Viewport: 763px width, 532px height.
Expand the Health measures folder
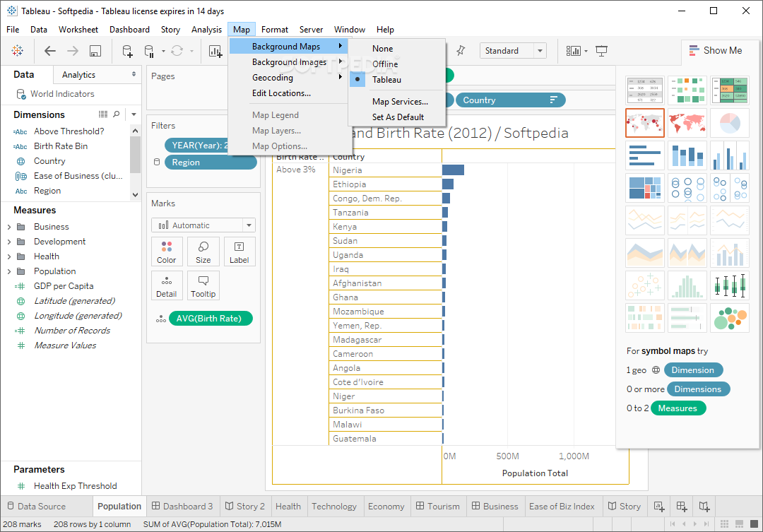[x=9, y=256]
